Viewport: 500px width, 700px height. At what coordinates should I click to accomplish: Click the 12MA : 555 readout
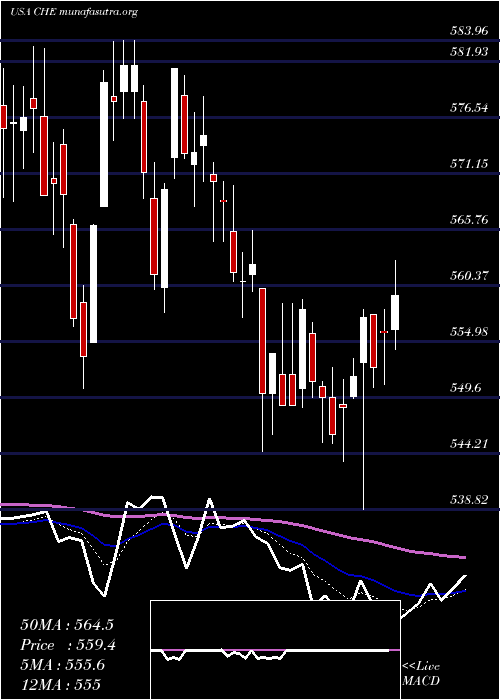60,684
